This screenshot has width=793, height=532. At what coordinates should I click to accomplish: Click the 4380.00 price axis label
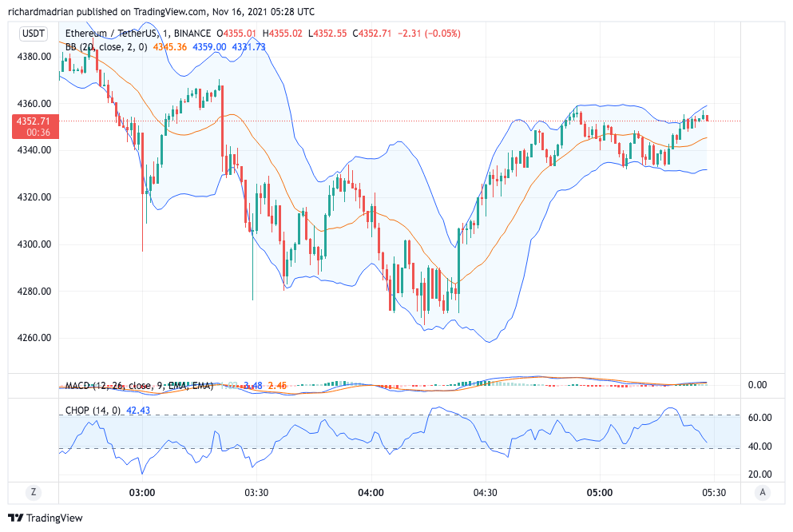coord(36,57)
